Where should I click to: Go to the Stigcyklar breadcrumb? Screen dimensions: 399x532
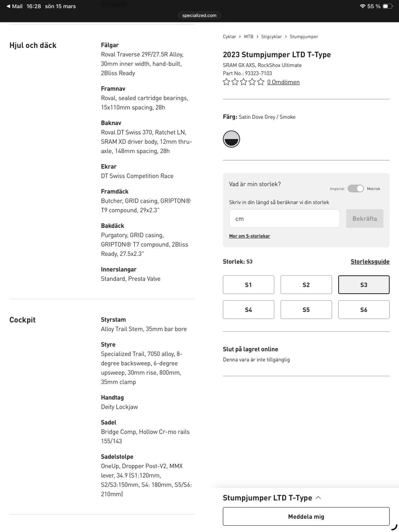(271, 37)
